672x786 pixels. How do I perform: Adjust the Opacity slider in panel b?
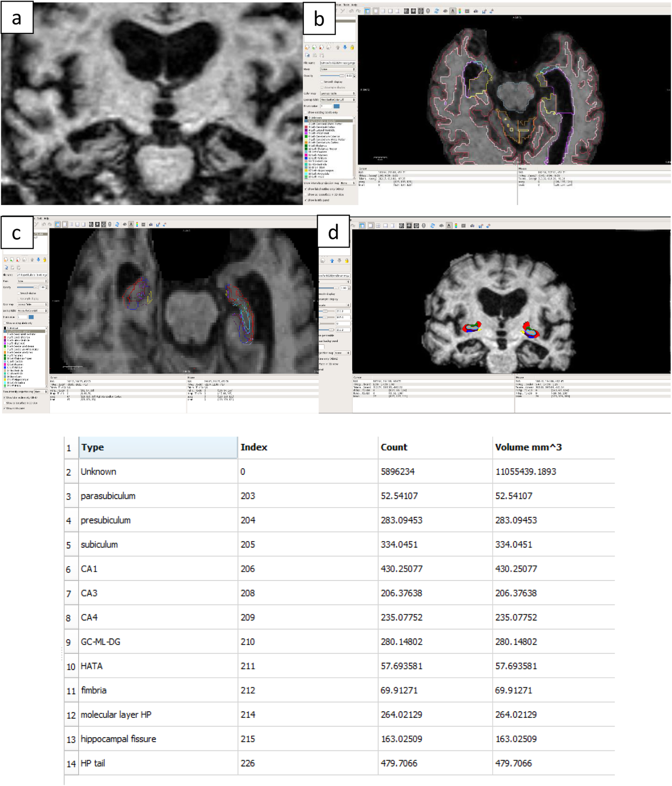click(x=332, y=75)
